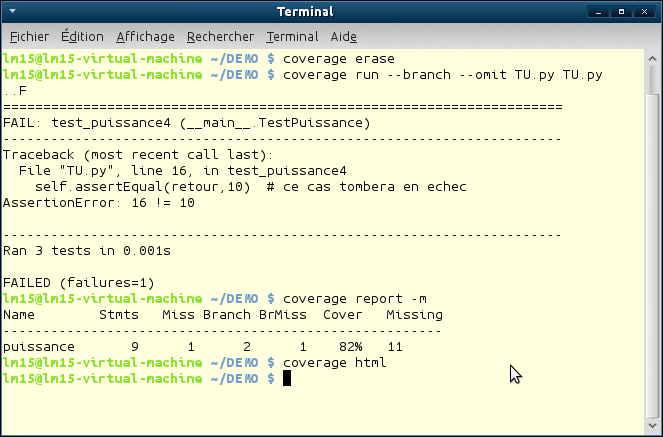Click the 'AssertionError: 16 != 10' line
The image size is (663, 437).
pos(98,203)
